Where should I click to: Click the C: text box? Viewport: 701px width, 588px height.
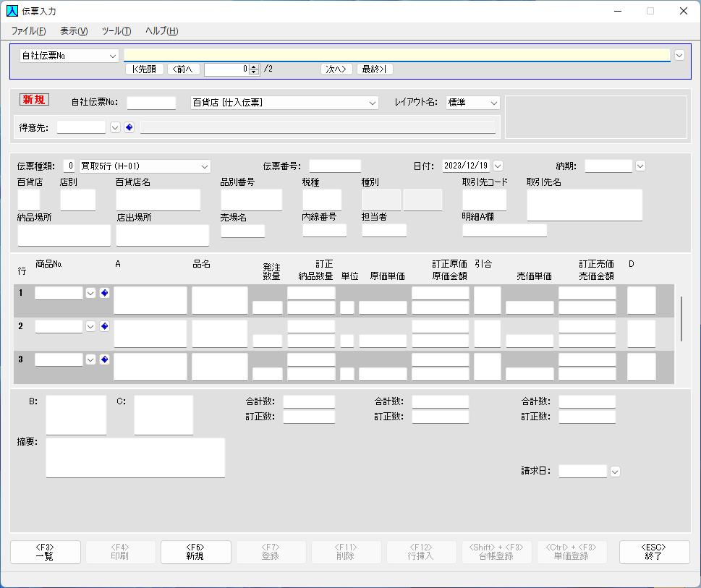click(163, 415)
